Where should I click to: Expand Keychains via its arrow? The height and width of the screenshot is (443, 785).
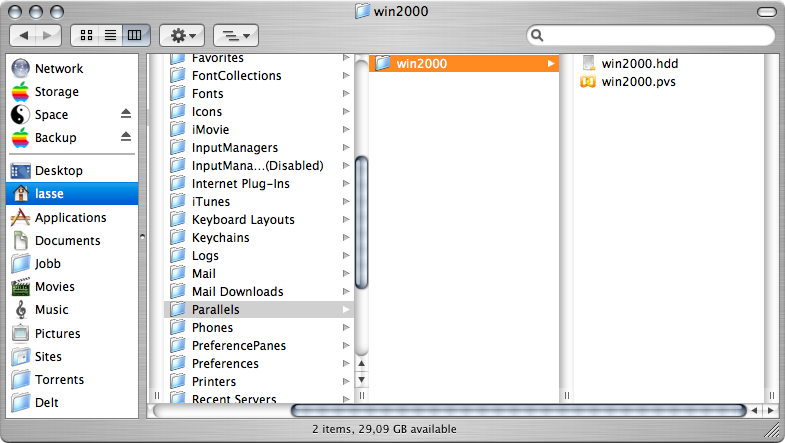pos(346,238)
